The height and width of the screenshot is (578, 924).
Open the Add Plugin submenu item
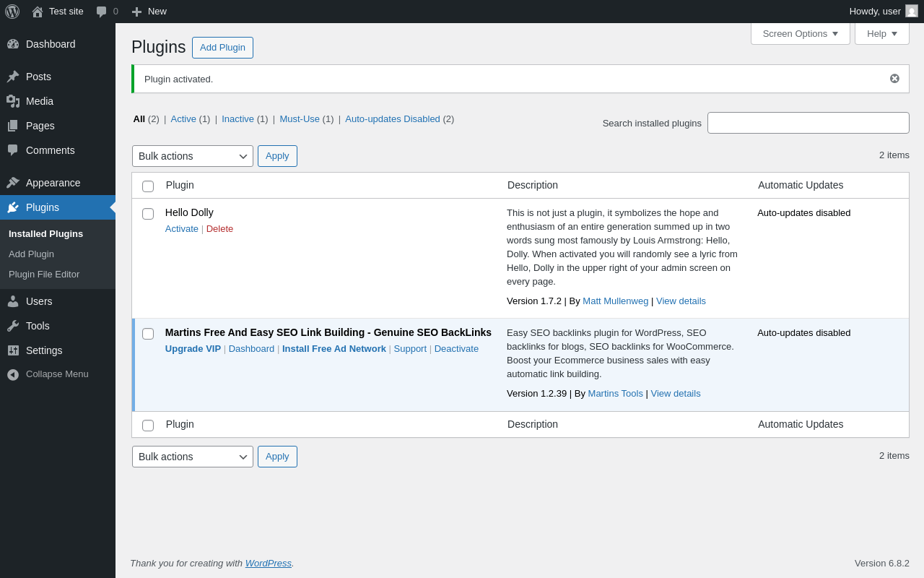(x=31, y=254)
